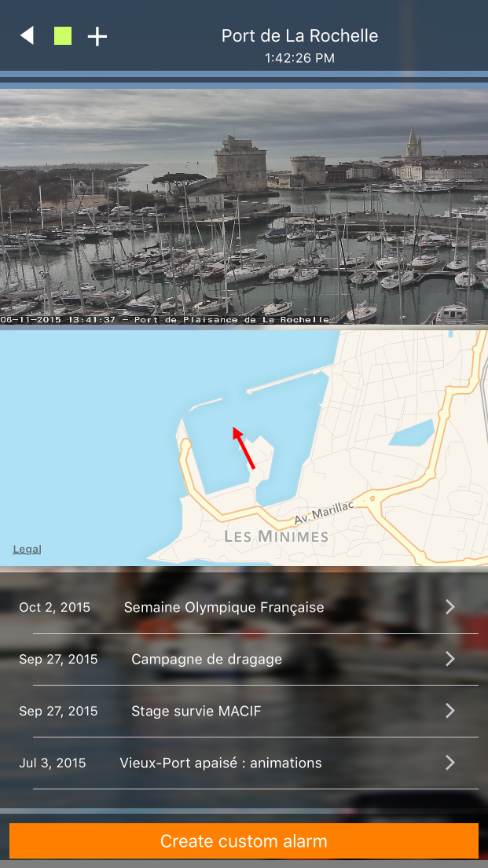
Task: Expand chevron beside Semaine Olympique Française
Action: (x=450, y=607)
